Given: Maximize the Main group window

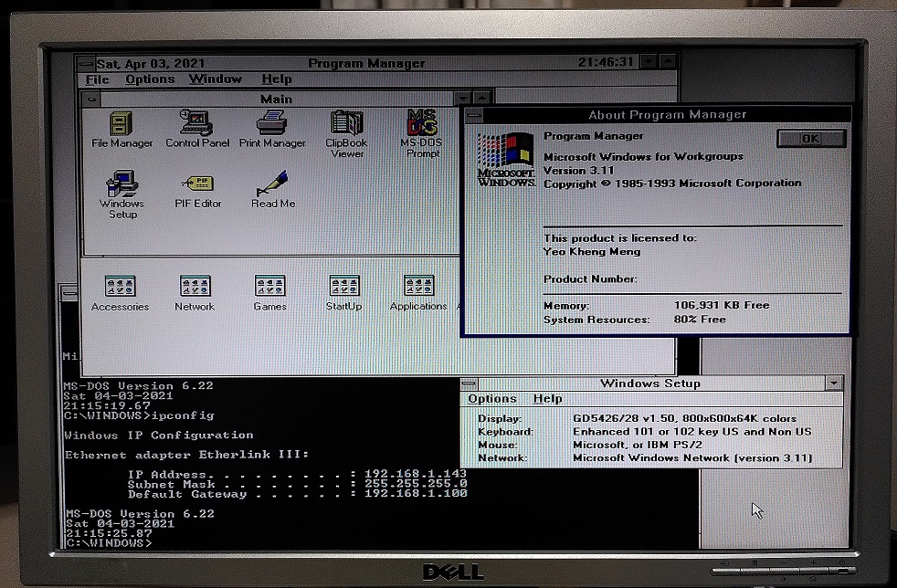Looking at the screenshot, I should point(482,99).
